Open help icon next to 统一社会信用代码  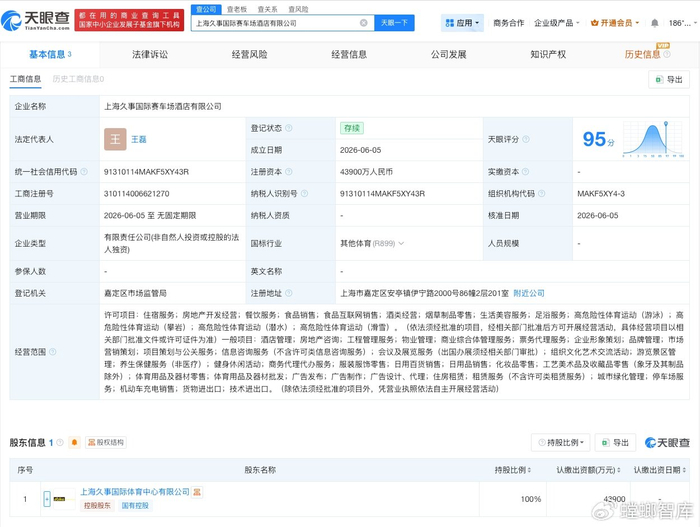[84, 171]
